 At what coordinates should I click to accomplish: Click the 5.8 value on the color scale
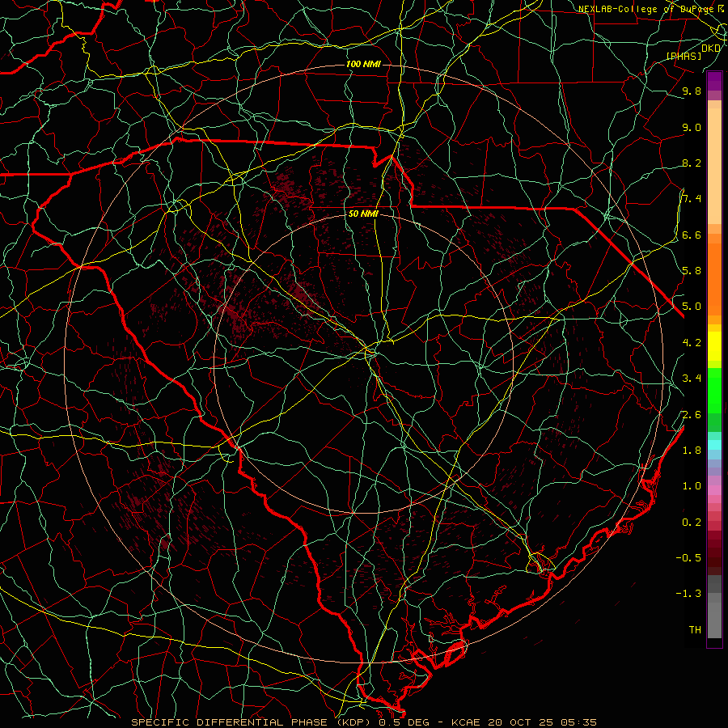pyautogui.click(x=692, y=271)
